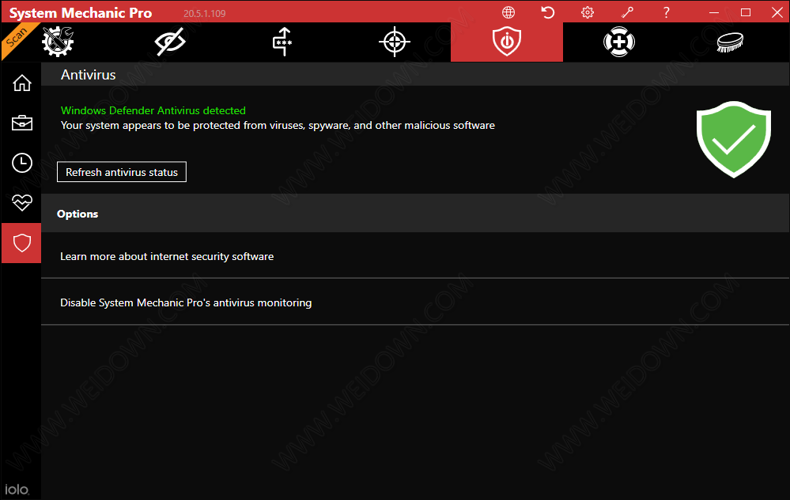
Task: Select the red shield power tab
Action: click(x=507, y=42)
